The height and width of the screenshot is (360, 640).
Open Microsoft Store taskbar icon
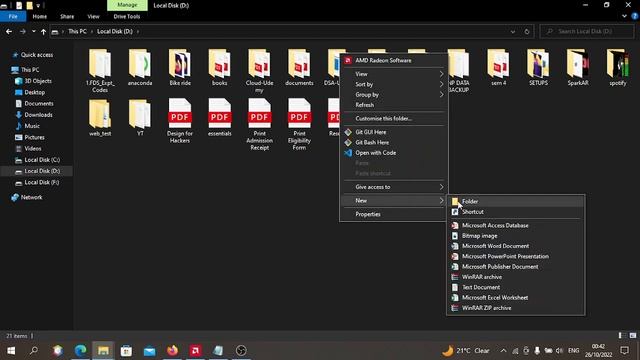pos(126,350)
